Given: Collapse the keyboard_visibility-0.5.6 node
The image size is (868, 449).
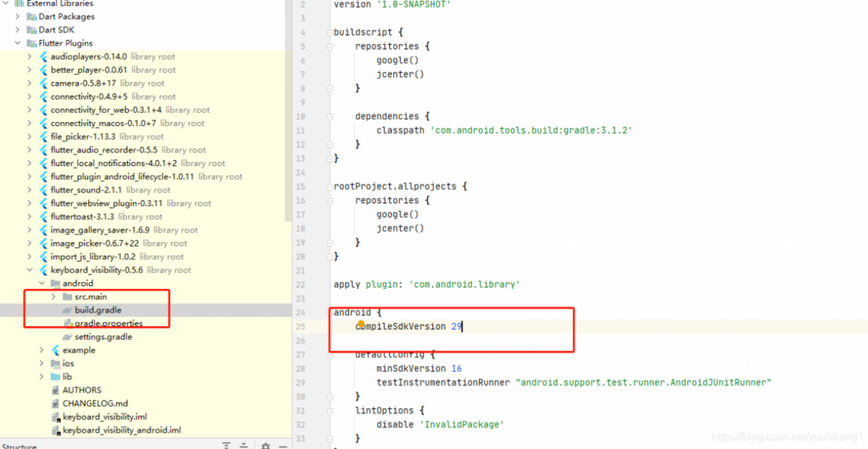Looking at the screenshot, I should tap(30, 270).
